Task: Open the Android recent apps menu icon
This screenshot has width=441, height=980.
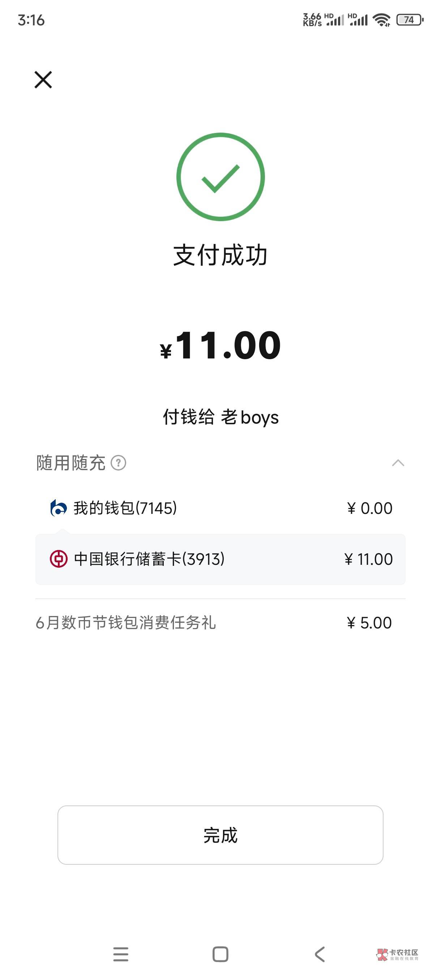Action: point(121,954)
